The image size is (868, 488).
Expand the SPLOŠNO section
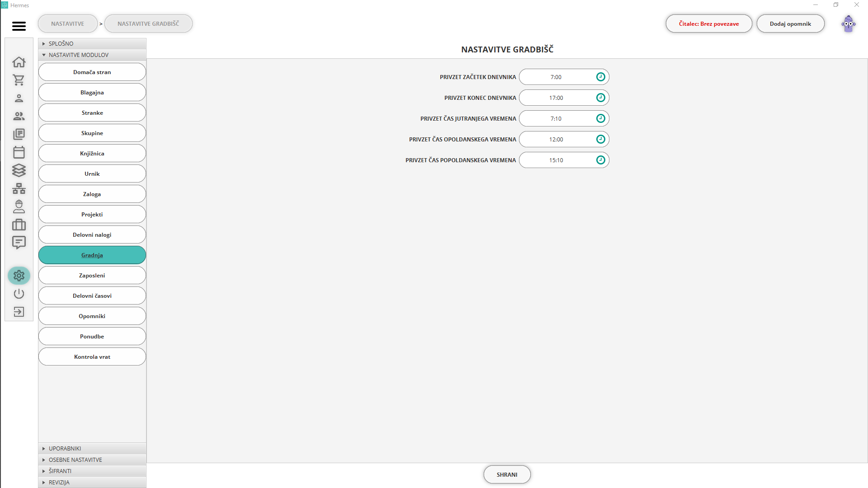pyautogui.click(x=92, y=43)
